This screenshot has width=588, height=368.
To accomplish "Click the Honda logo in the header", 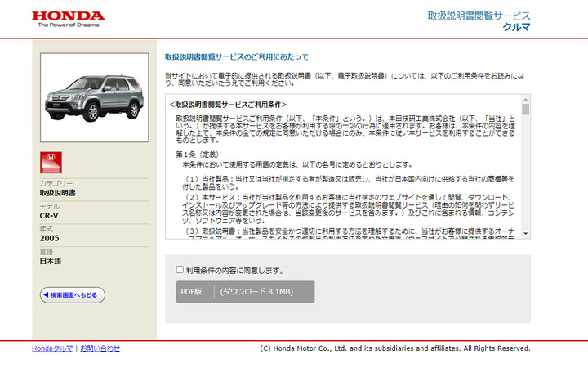I will [x=69, y=19].
